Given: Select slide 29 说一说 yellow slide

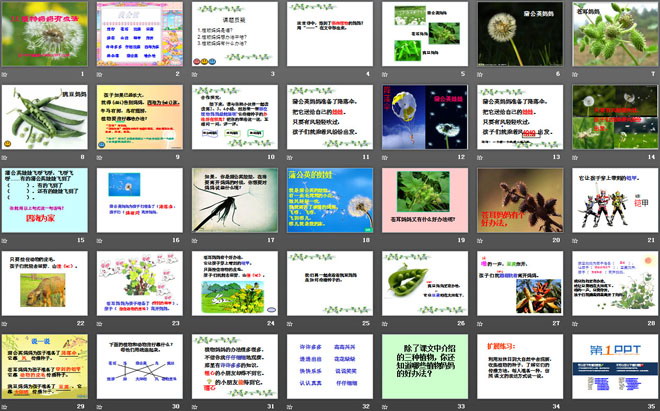Looking at the screenshot, I should 45,367.
